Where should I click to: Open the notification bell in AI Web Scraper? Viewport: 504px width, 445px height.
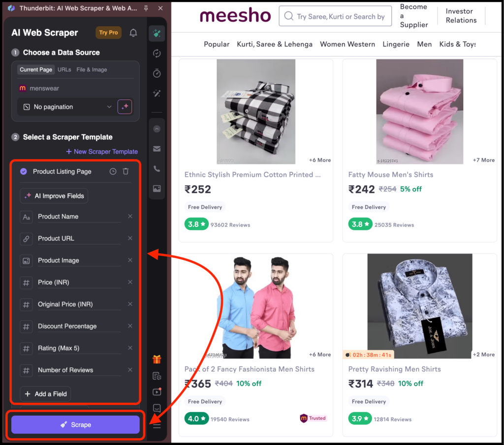click(133, 32)
